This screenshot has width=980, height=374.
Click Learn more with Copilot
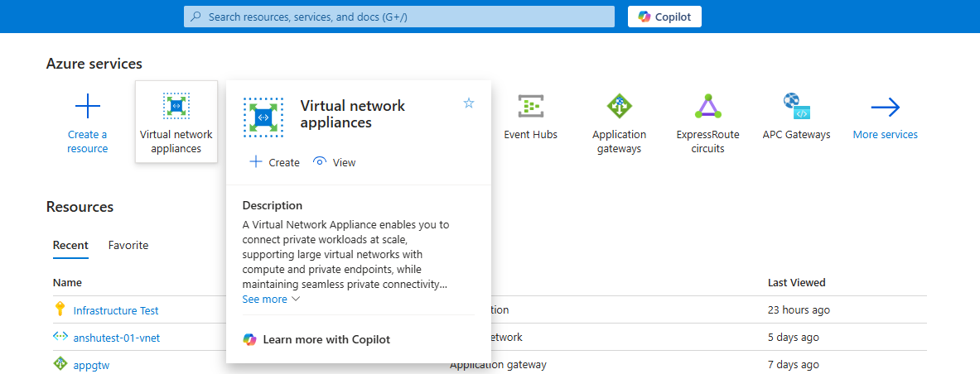tap(316, 339)
